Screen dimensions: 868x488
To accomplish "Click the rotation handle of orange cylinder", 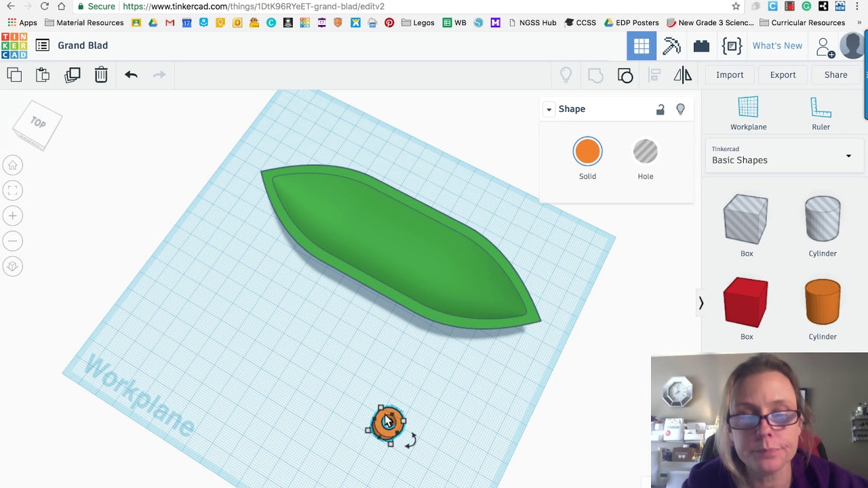I will (410, 441).
